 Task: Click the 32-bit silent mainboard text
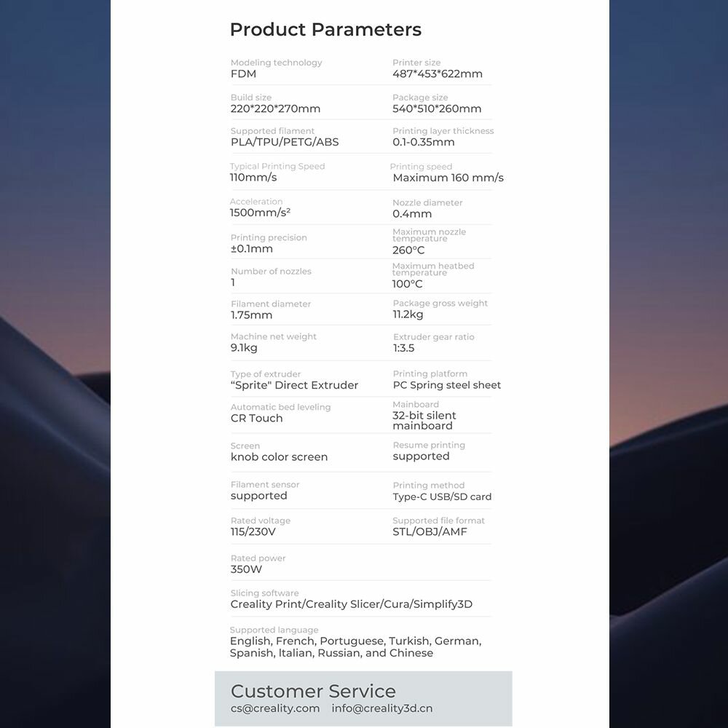pos(424,421)
